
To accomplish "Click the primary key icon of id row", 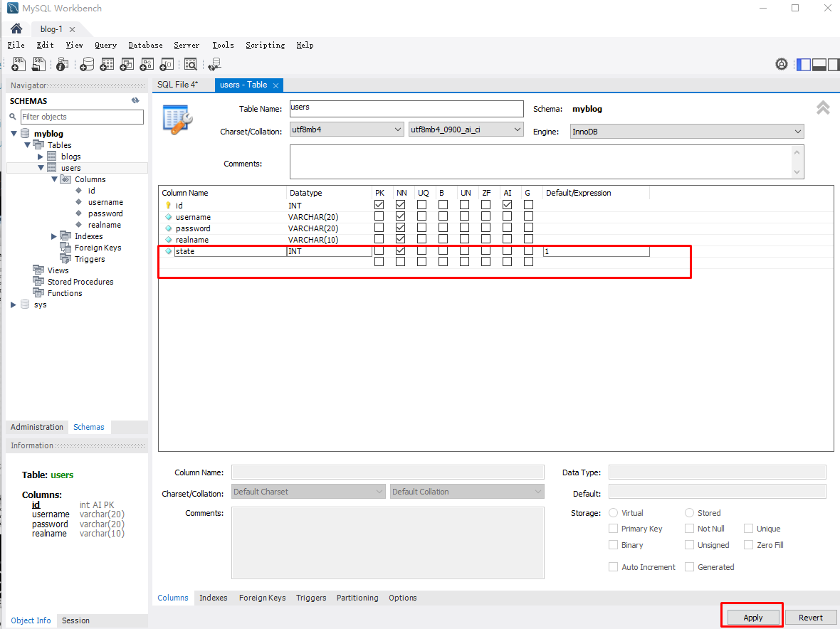I will (x=168, y=206).
